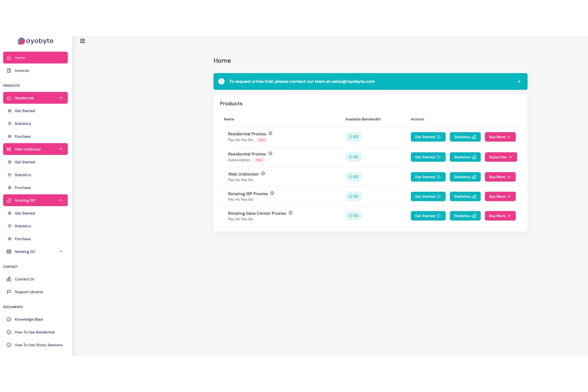Collapse the Residential sidebar section
This screenshot has height=392, width=588.
35,98
